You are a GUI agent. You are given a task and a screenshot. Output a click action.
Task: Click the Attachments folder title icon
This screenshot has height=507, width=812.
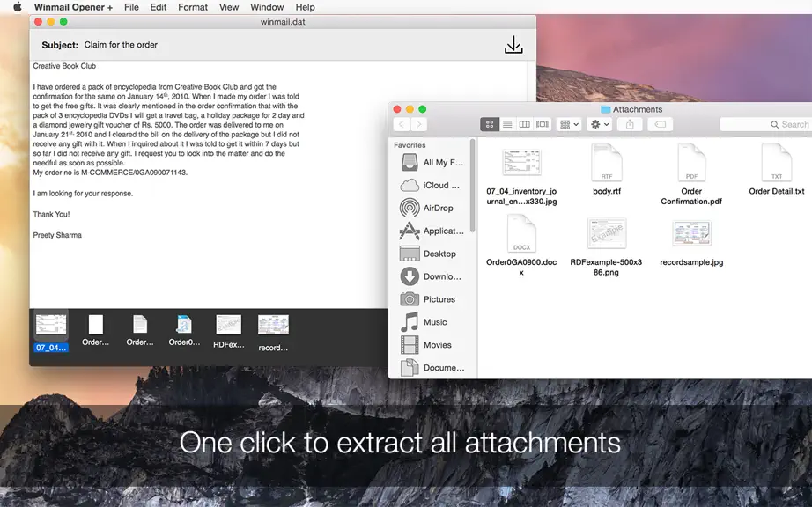pos(605,109)
